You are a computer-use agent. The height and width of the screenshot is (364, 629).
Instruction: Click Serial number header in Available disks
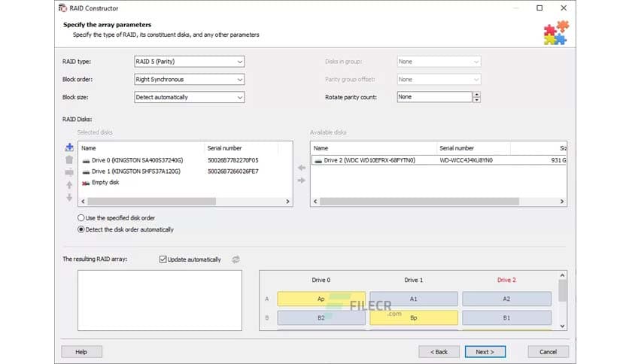[473, 148]
